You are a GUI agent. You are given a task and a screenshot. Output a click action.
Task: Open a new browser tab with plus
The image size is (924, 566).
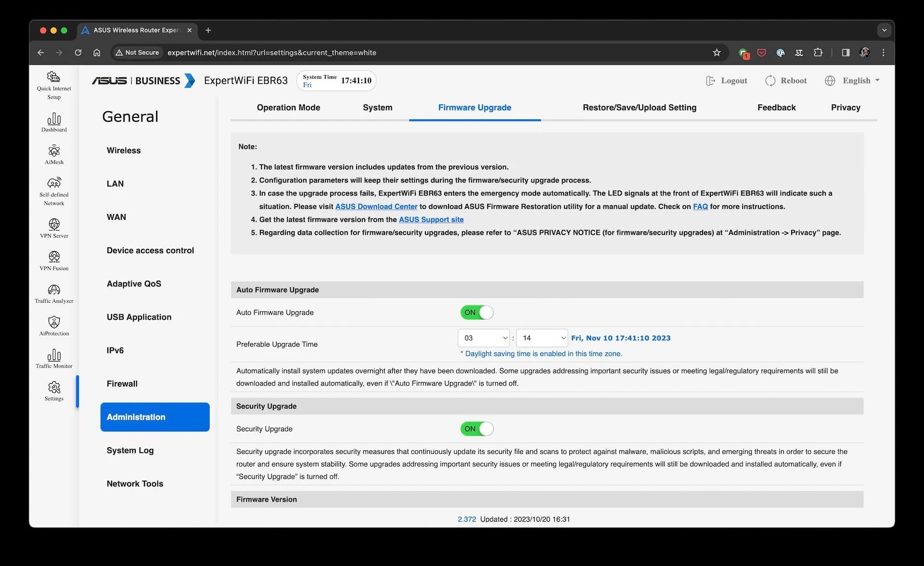coord(208,30)
